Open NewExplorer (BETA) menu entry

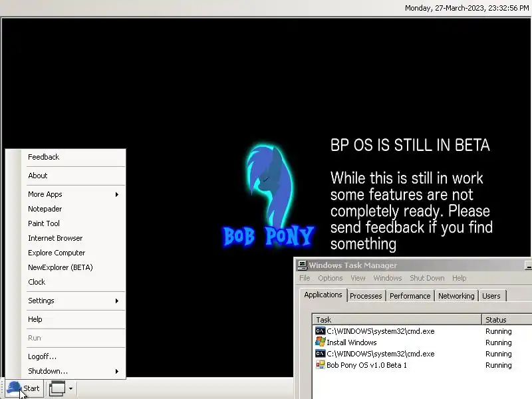point(74,267)
